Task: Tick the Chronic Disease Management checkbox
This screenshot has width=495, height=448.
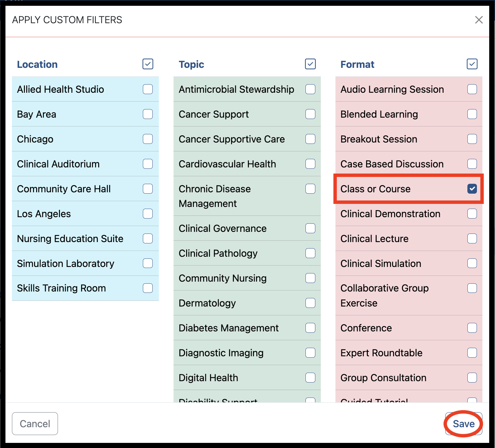Action: coord(310,189)
